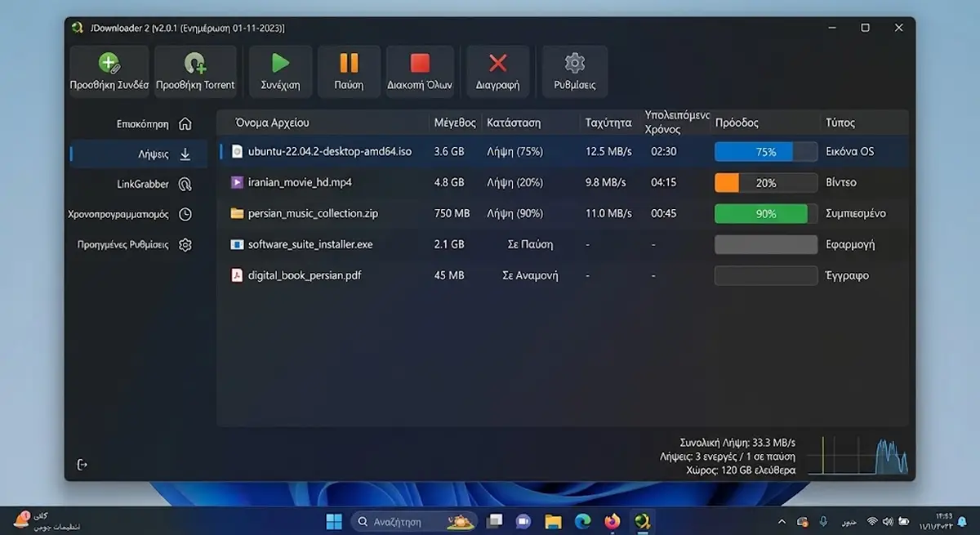Select file name digital_book_persian.pdf

click(305, 275)
